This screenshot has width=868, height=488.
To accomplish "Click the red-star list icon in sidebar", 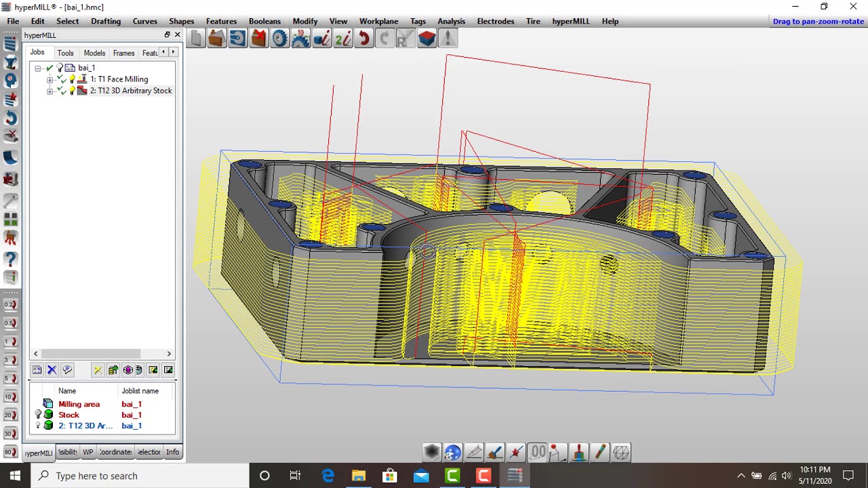I will coord(10,100).
